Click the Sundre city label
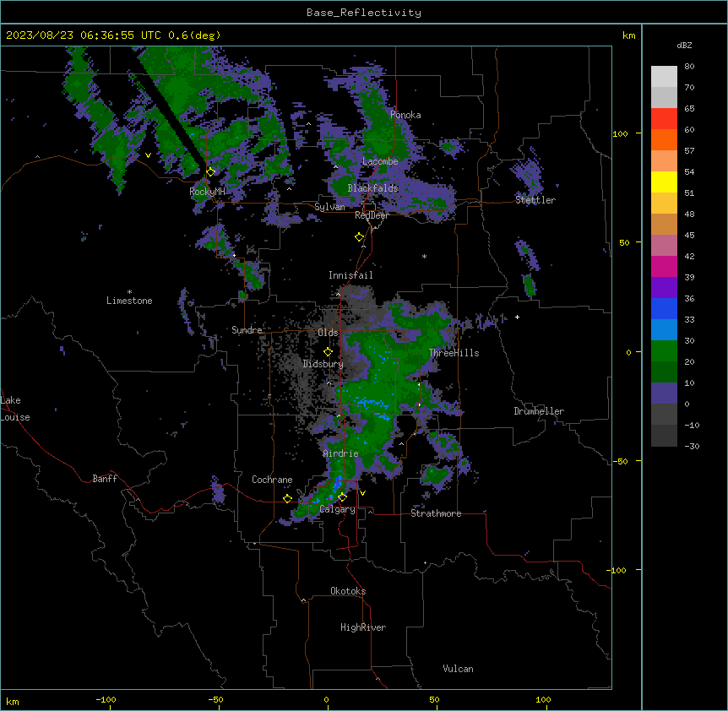Viewport: 728px width, 711px height. [247, 330]
